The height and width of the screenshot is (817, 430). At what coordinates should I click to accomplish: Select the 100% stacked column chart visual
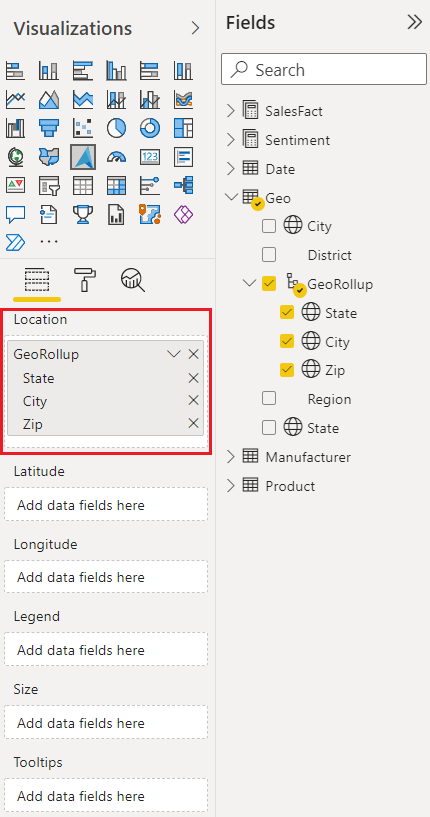click(183, 70)
